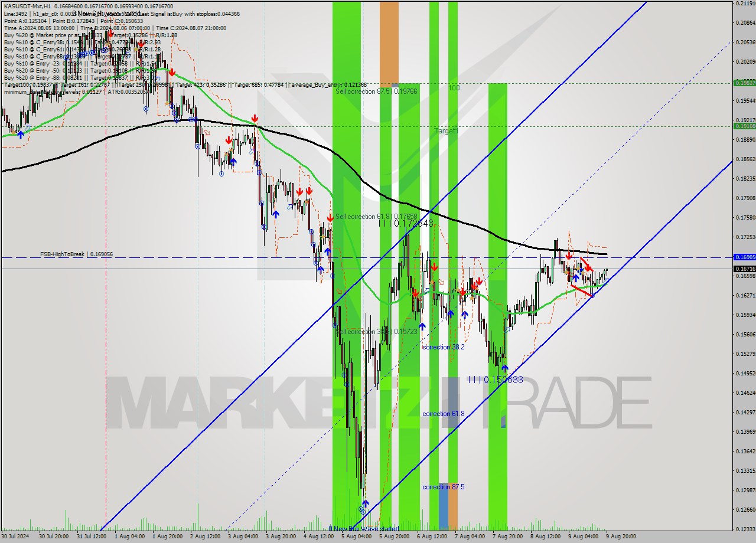Screen dimensions: 756x543
Task: Click the 0.13642 price axis value
Action: coord(745,451)
